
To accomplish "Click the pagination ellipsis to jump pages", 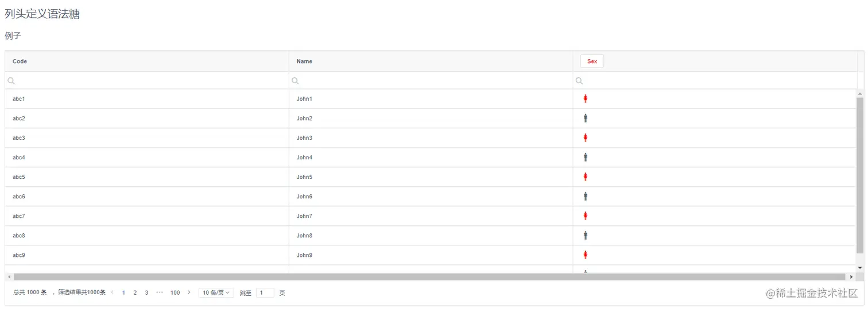I will (160, 292).
